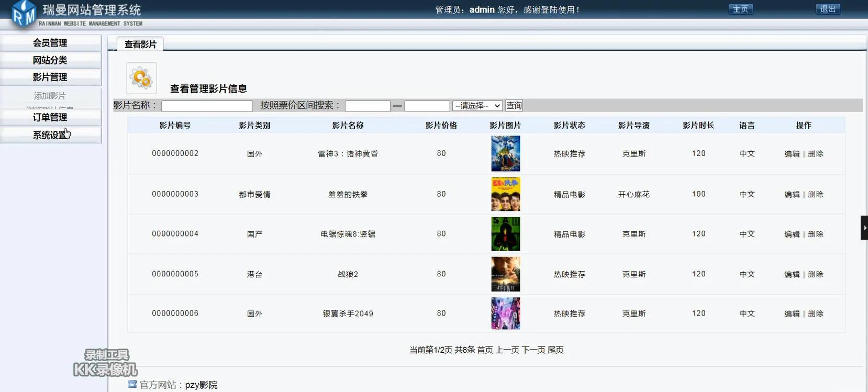Click film name 银翼杀手2049

tap(348, 313)
